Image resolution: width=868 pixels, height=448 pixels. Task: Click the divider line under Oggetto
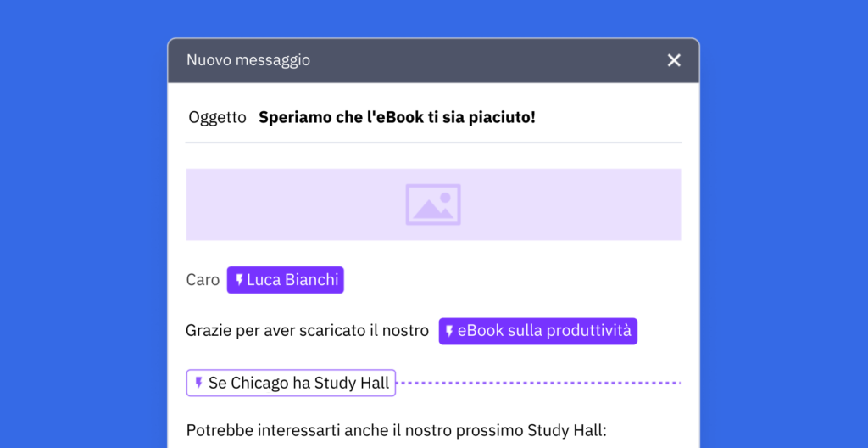[x=433, y=143]
